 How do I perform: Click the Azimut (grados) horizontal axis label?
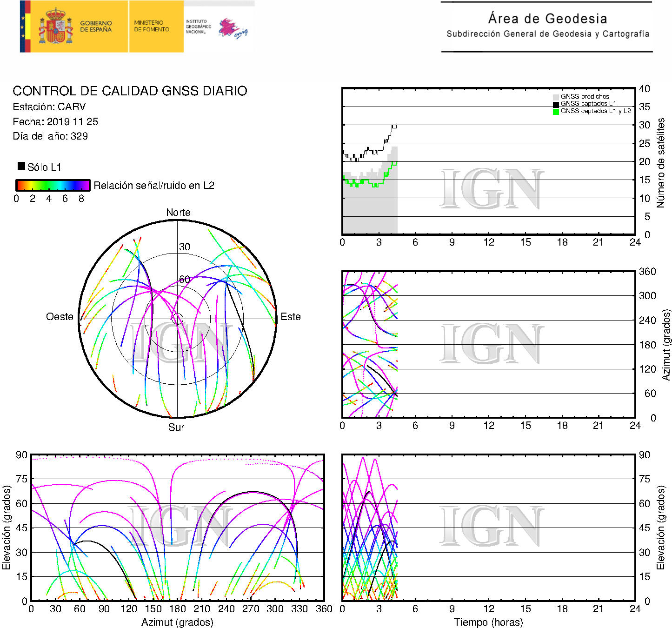[x=177, y=622]
